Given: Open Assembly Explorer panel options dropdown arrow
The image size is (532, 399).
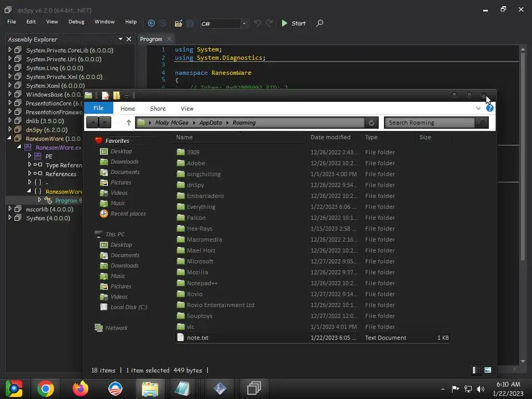Looking at the screenshot, I should click(121, 39).
